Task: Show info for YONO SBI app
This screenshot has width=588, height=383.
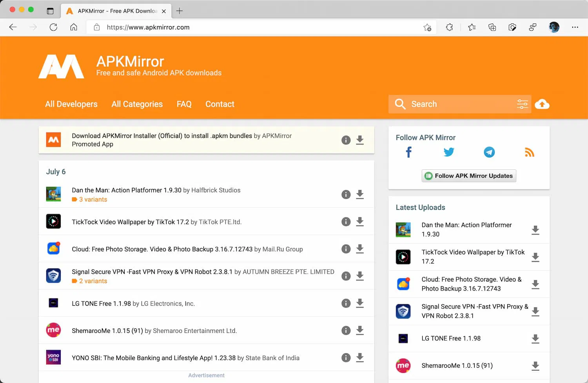Action: click(346, 358)
